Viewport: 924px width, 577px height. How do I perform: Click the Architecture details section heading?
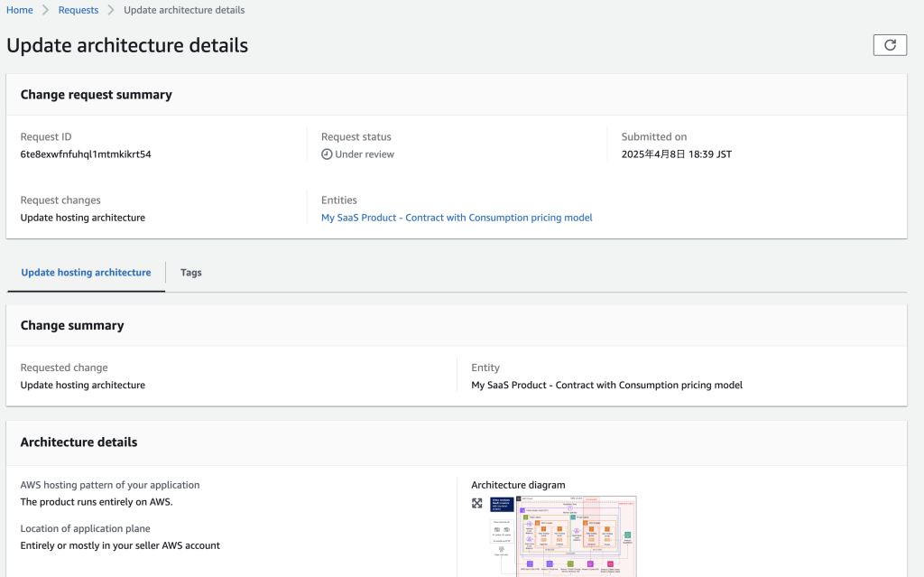(x=79, y=442)
